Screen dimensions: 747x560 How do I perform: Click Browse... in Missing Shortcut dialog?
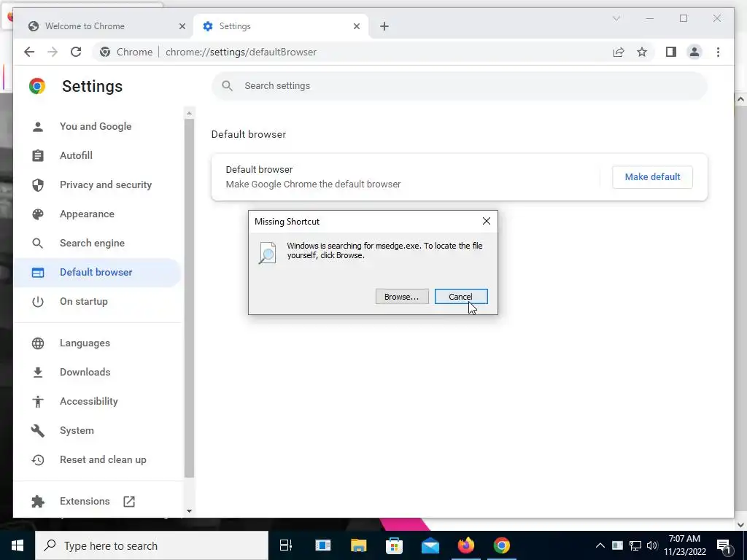click(402, 297)
